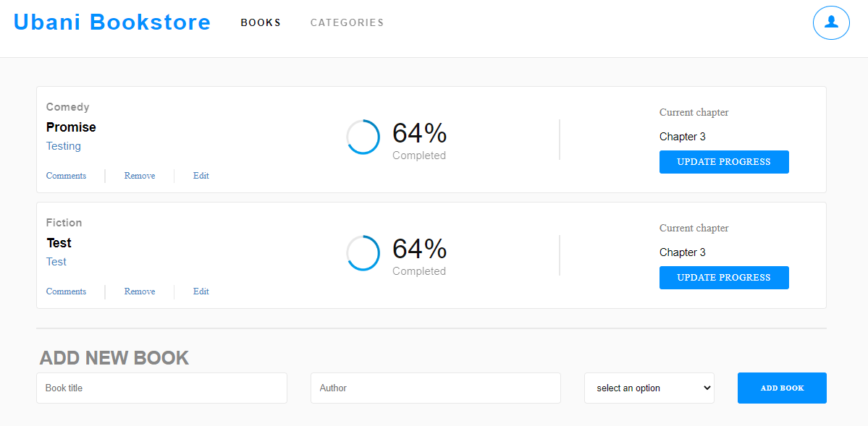
Task: Remove the Test book
Action: 139,291
